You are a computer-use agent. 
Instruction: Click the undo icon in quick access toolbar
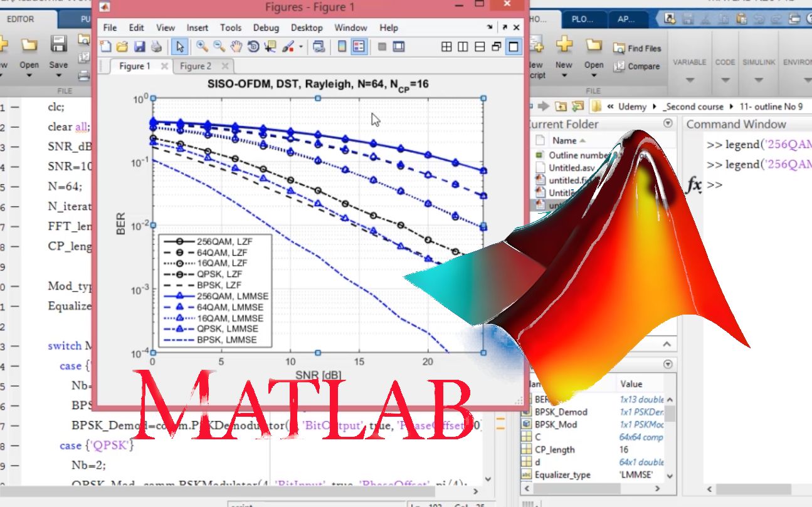(x=758, y=19)
